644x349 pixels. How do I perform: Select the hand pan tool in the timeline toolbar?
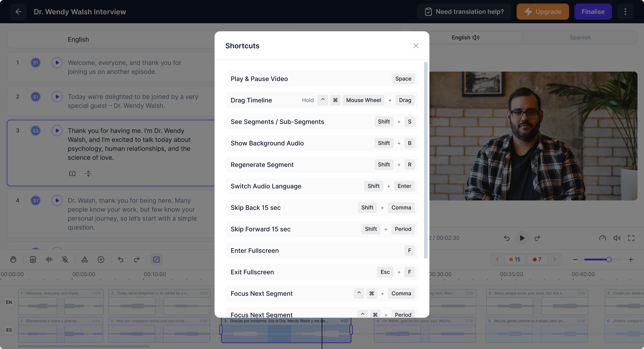click(13, 259)
